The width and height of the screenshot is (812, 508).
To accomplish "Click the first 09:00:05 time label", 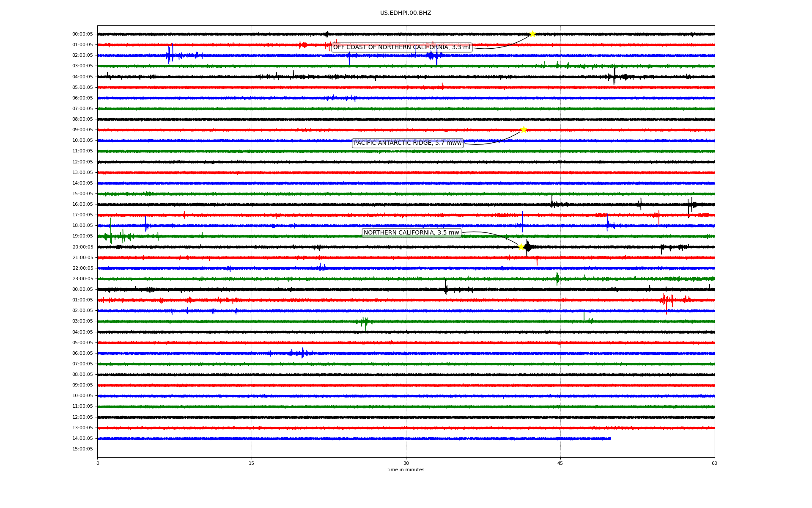I will (82, 130).
